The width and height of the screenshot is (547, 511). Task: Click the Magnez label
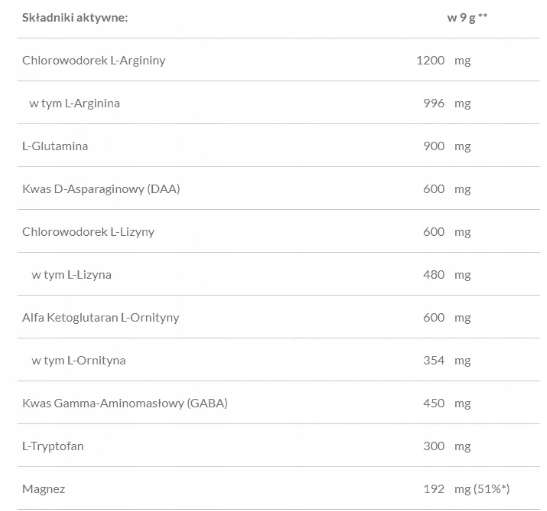[x=43, y=489]
